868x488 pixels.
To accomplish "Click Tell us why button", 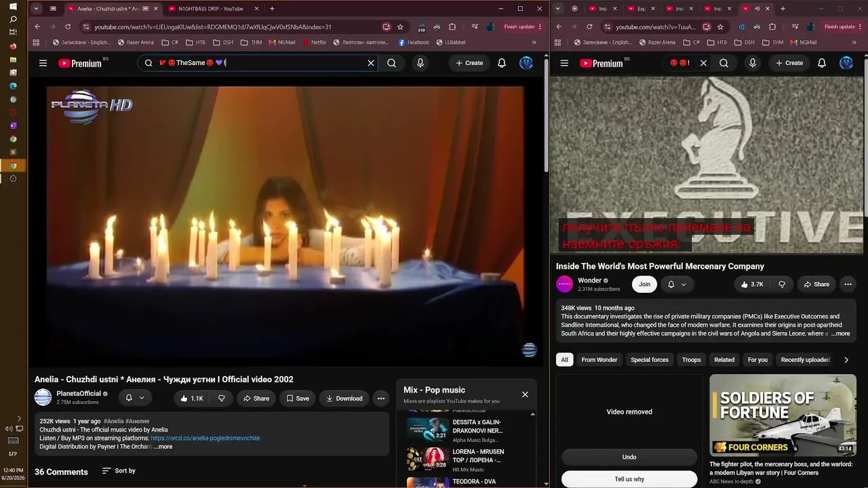I will [x=629, y=479].
